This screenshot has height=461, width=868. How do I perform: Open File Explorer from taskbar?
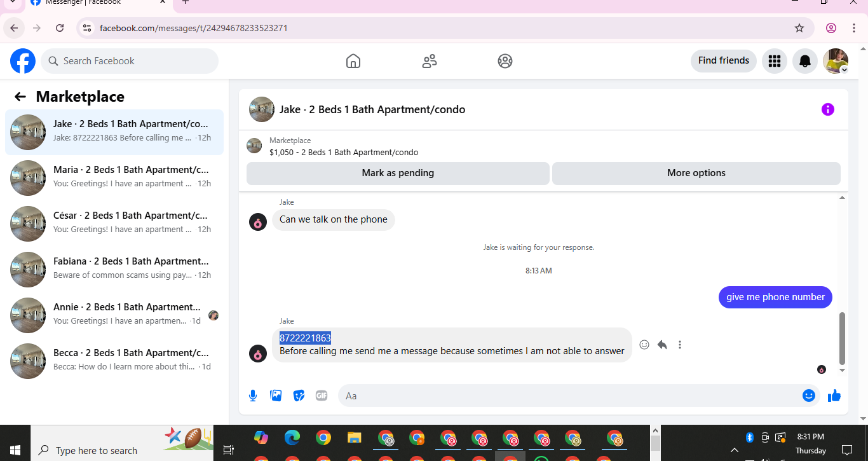coord(355,438)
